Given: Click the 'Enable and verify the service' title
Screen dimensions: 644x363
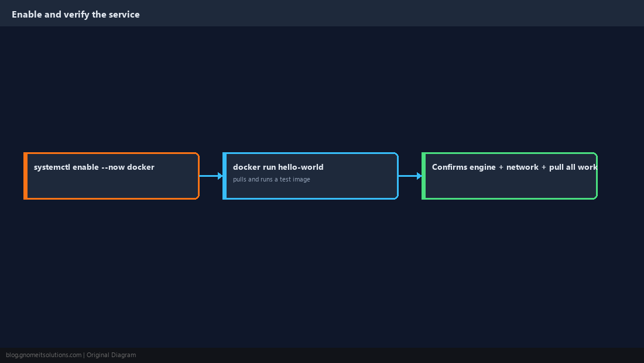Looking at the screenshot, I should click(76, 15).
